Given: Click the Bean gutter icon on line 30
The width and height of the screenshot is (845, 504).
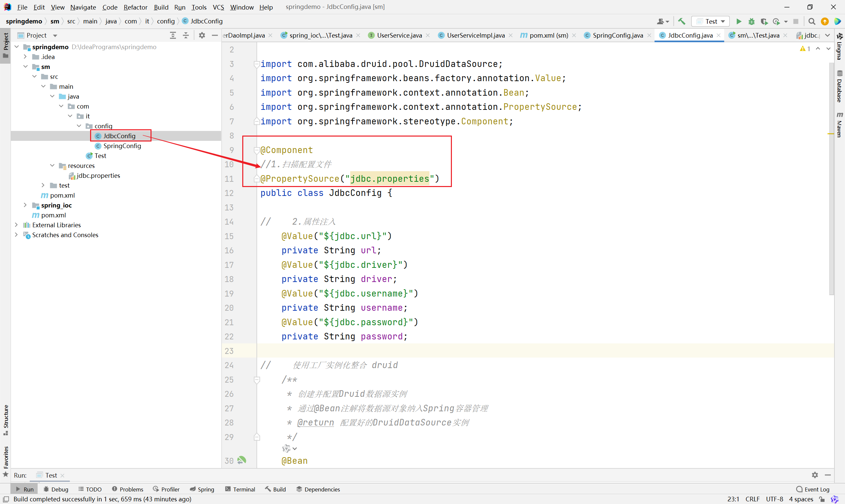Looking at the screenshot, I should click(x=242, y=460).
